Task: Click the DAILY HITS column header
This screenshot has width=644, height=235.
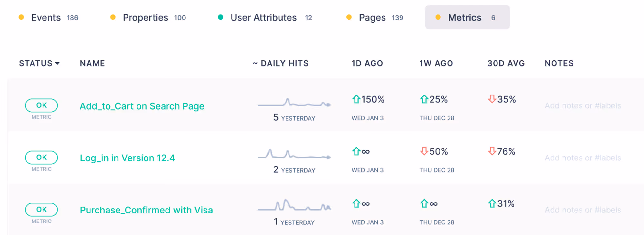Action: click(281, 63)
